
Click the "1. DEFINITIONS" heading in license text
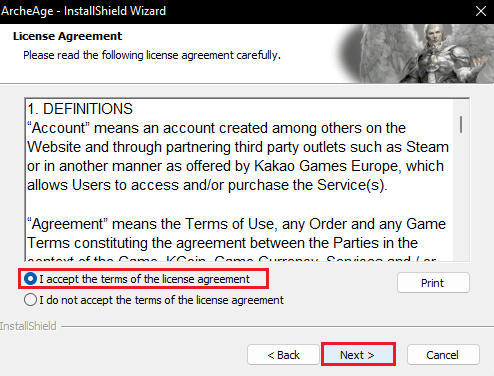pyautogui.click(x=80, y=109)
